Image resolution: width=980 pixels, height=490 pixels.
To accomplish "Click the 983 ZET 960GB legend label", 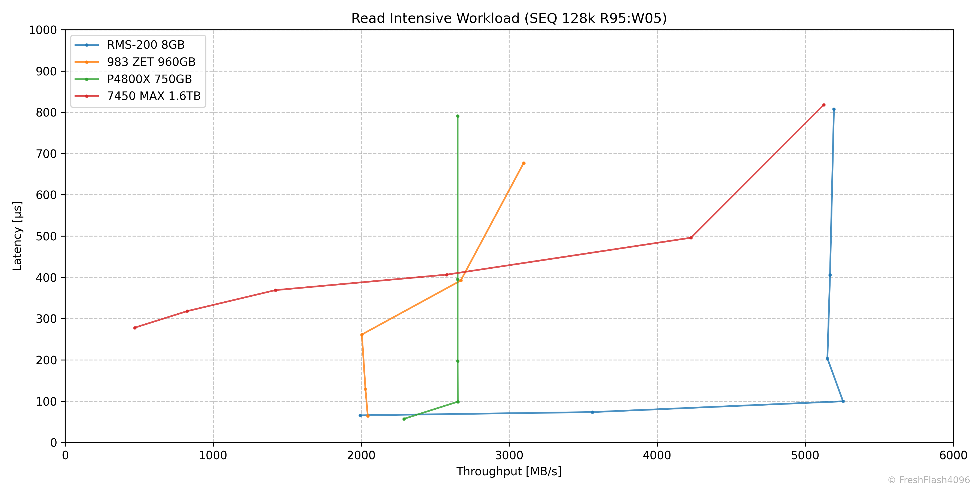I will pyautogui.click(x=151, y=62).
